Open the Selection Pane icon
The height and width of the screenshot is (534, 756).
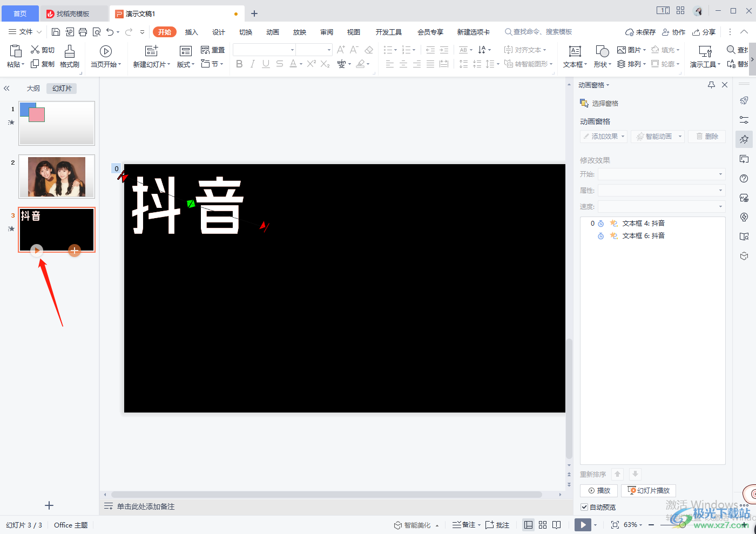(584, 103)
